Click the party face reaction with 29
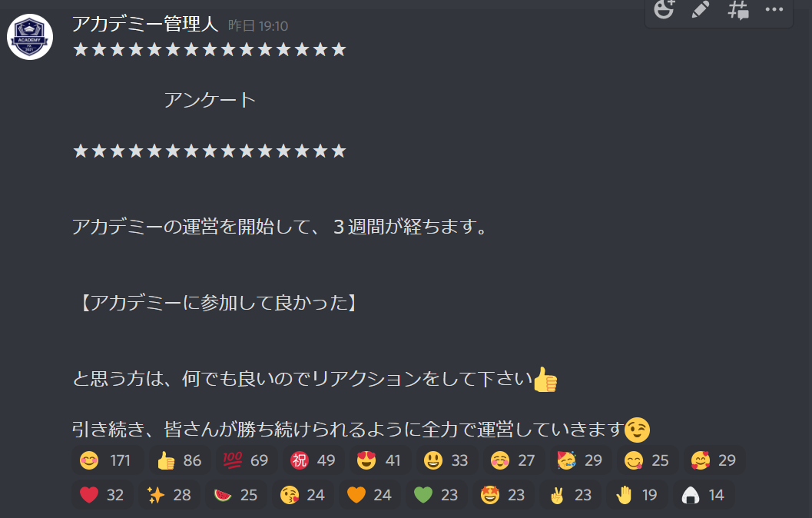 point(581,460)
